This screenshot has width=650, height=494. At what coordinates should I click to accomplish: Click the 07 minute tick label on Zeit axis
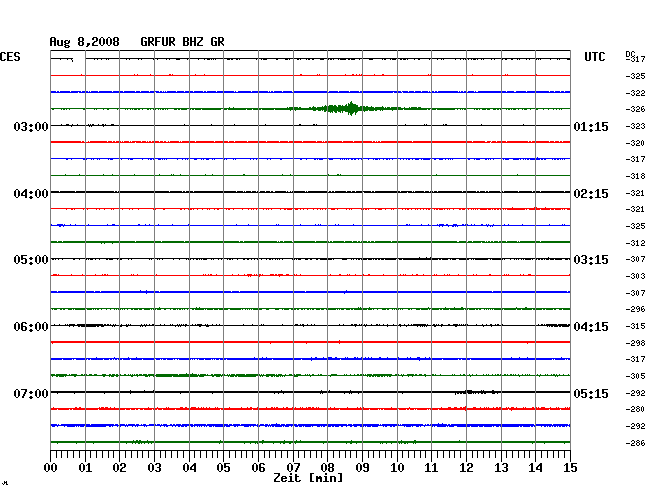pos(293,468)
